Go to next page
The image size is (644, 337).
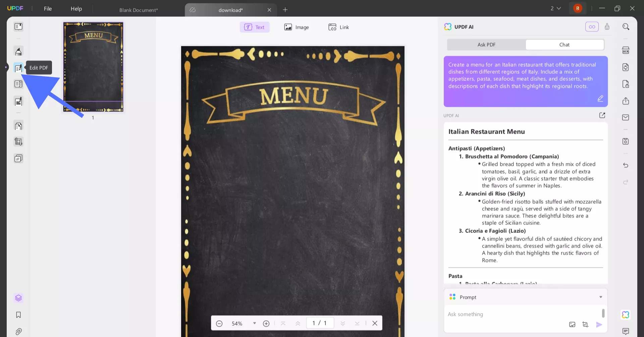[x=342, y=323]
